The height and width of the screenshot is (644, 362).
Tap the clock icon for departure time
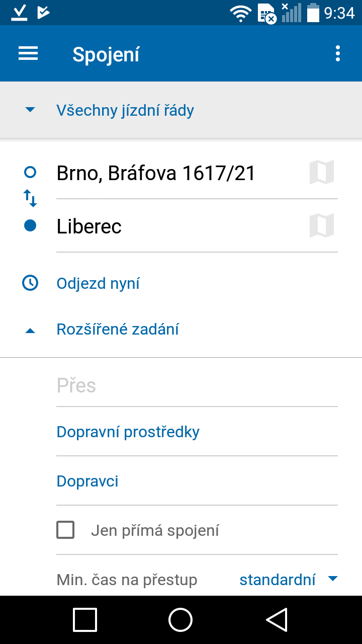pyautogui.click(x=30, y=283)
